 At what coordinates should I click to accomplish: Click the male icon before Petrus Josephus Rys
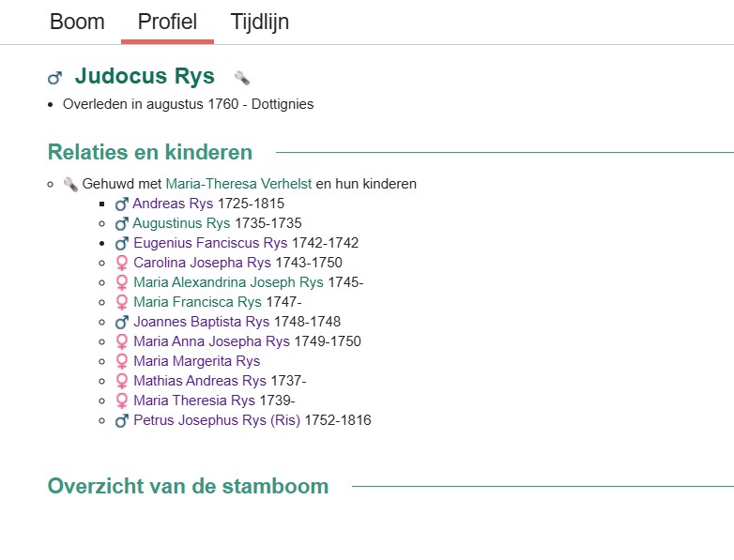[x=121, y=420]
